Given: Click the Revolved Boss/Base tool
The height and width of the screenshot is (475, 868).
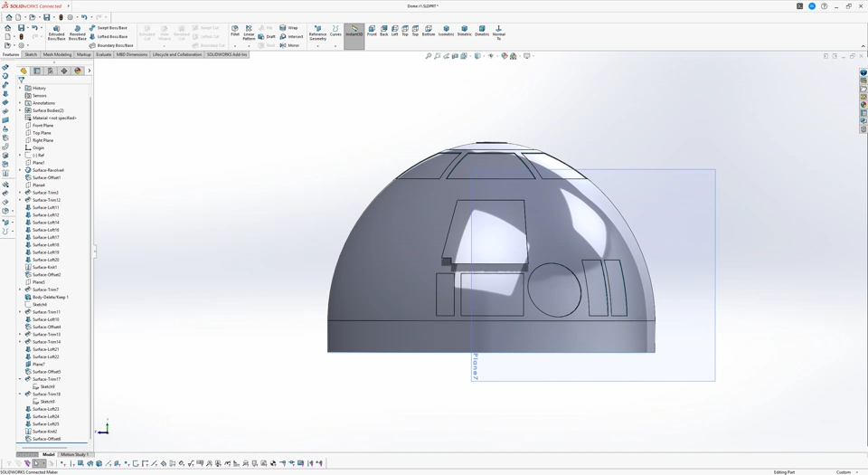Looking at the screenshot, I should [x=78, y=33].
